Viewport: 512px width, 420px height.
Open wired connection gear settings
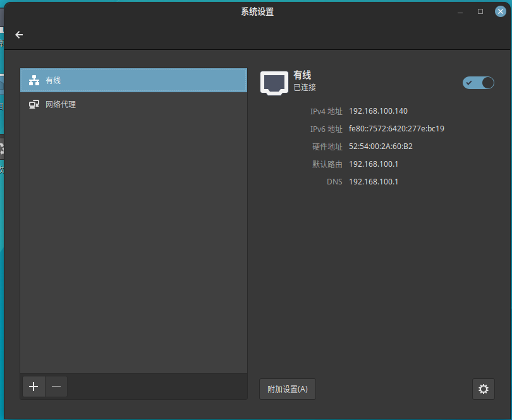point(483,389)
